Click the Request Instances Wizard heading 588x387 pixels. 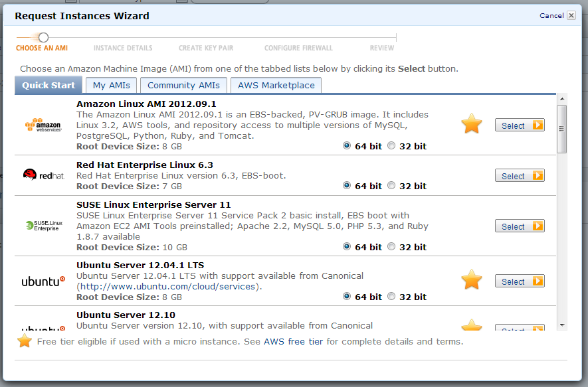82,16
